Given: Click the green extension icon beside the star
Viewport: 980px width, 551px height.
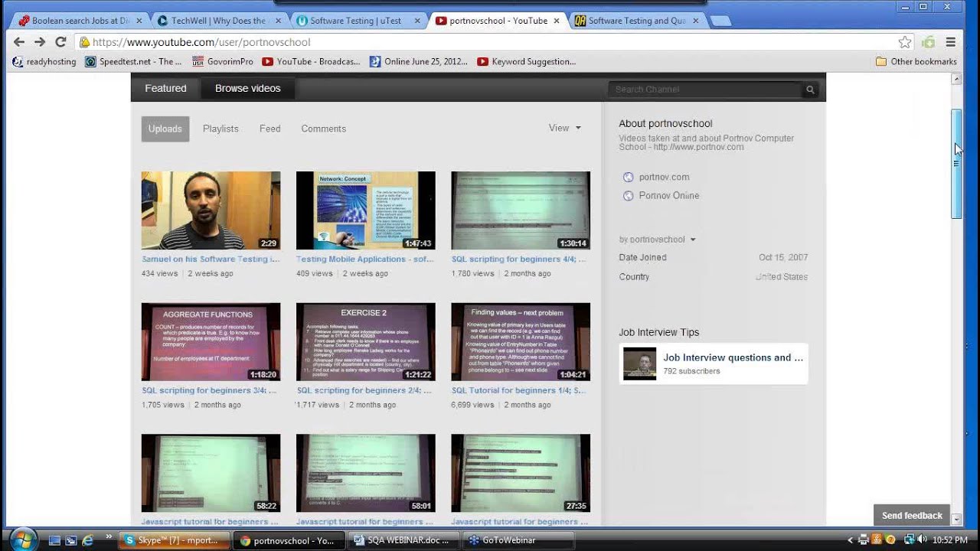Looking at the screenshot, I should pos(928,42).
